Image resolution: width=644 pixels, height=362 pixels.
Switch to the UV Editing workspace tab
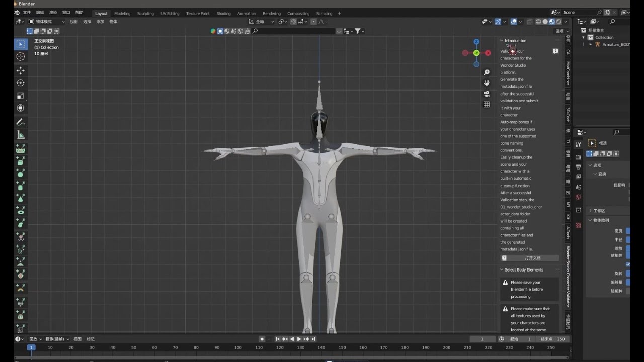point(170,13)
